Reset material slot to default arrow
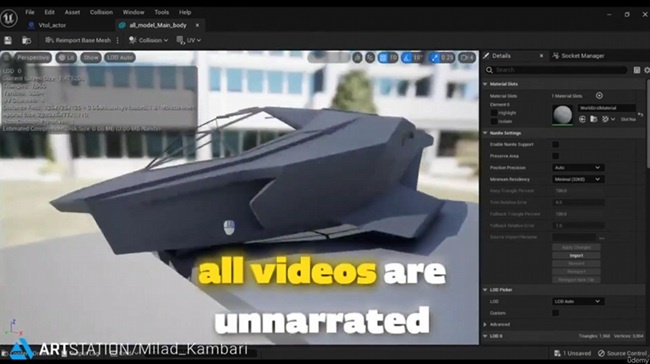The height and width of the screenshot is (364, 650). 640,114
